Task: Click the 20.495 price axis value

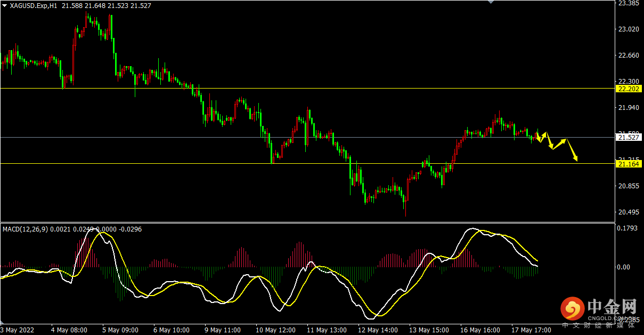Action: click(x=629, y=212)
